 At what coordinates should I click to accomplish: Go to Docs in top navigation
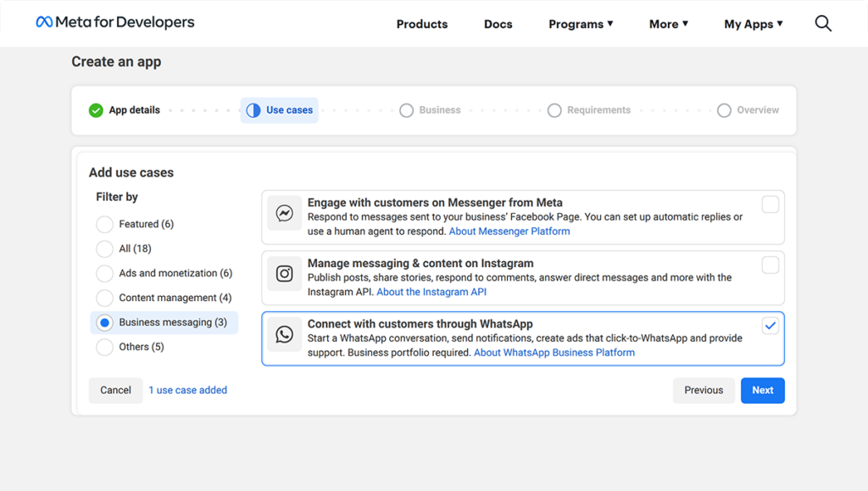pyautogui.click(x=498, y=24)
